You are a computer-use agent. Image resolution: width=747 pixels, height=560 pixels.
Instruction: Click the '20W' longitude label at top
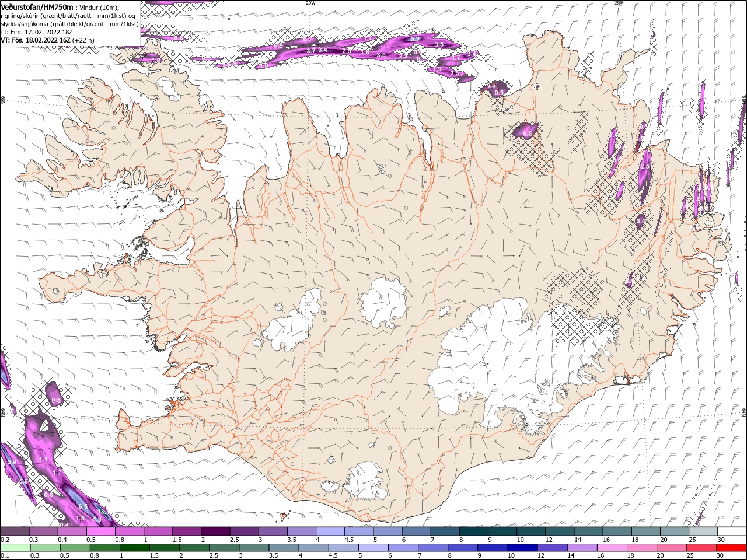(310, 3)
